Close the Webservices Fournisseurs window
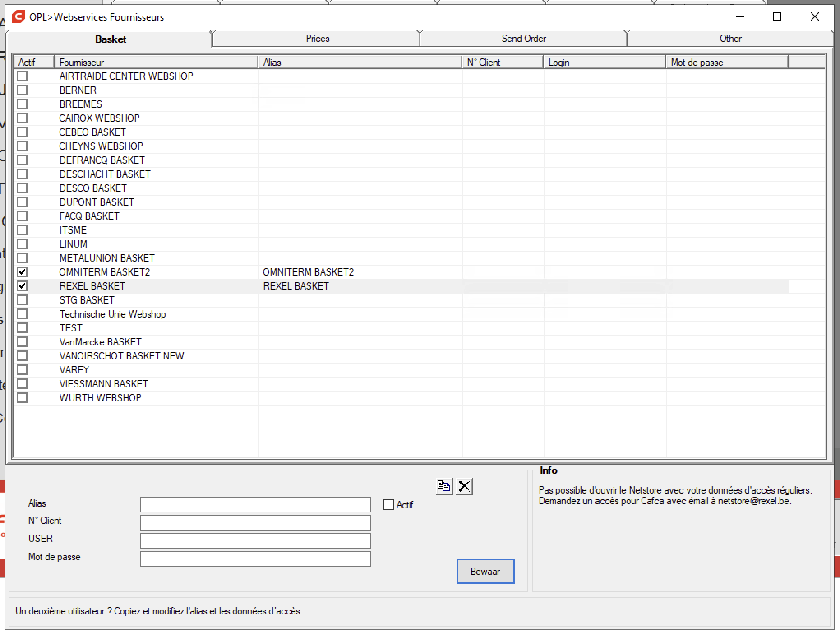Image resolution: width=840 pixels, height=635 pixels. pyautogui.click(x=815, y=16)
